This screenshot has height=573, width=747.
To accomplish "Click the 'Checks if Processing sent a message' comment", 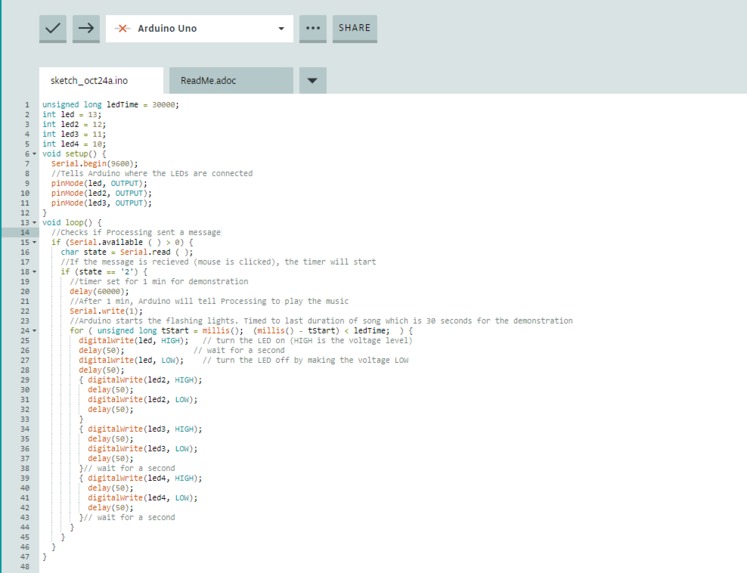I will [x=136, y=232].
